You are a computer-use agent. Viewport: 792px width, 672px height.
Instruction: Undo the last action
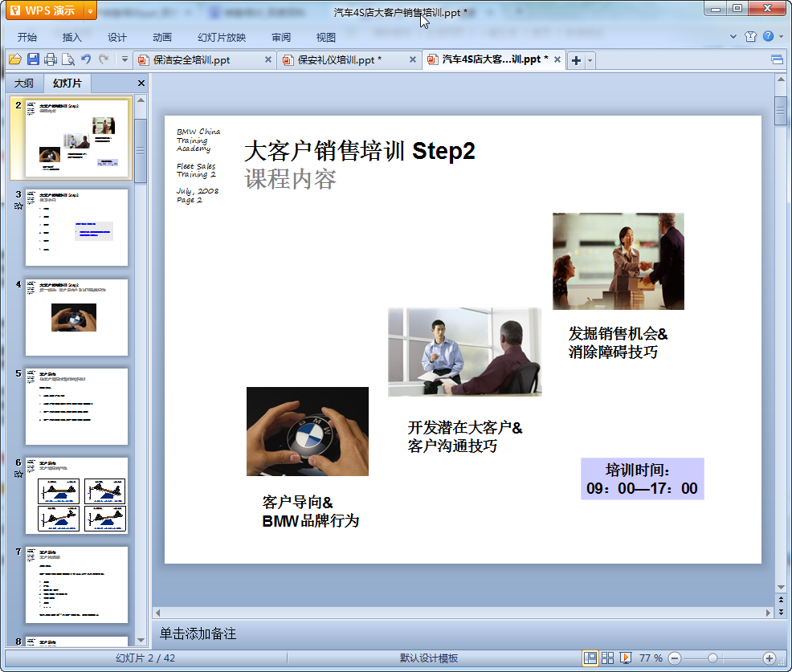pyautogui.click(x=86, y=59)
